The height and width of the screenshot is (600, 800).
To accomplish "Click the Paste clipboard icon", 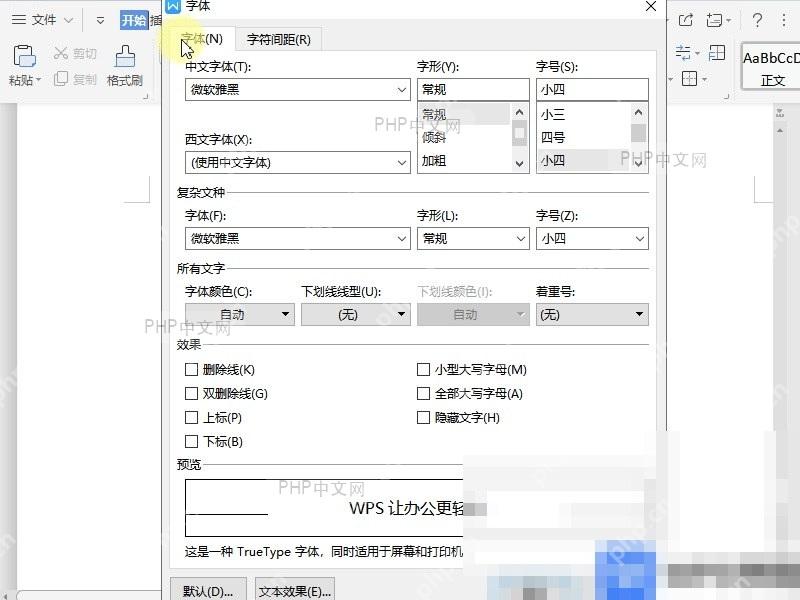I will pos(24,57).
